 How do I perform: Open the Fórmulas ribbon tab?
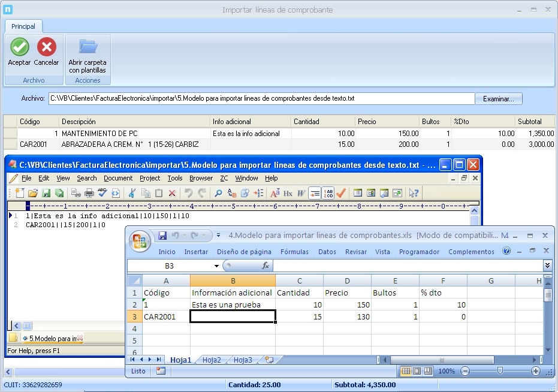pyautogui.click(x=294, y=252)
